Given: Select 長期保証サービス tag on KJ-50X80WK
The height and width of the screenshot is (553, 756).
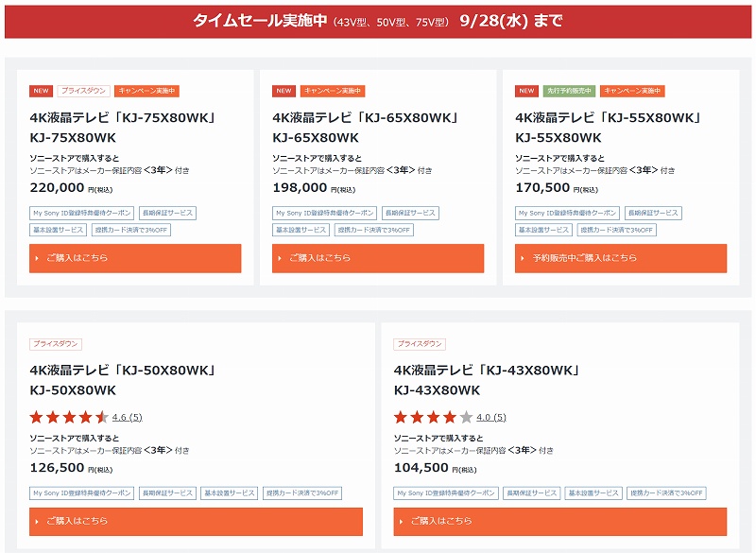Looking at the screenshot, I should coord(168,493).
